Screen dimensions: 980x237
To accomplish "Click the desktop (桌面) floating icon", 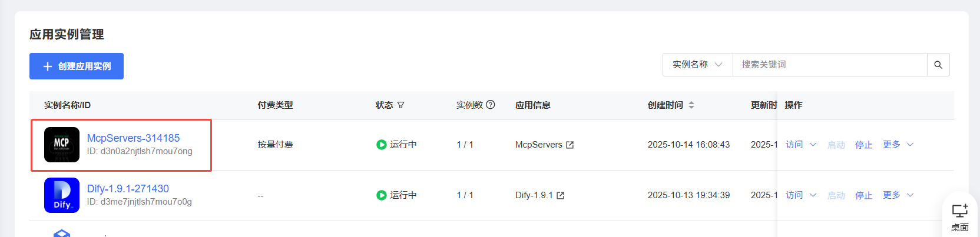I will point(959,216).
